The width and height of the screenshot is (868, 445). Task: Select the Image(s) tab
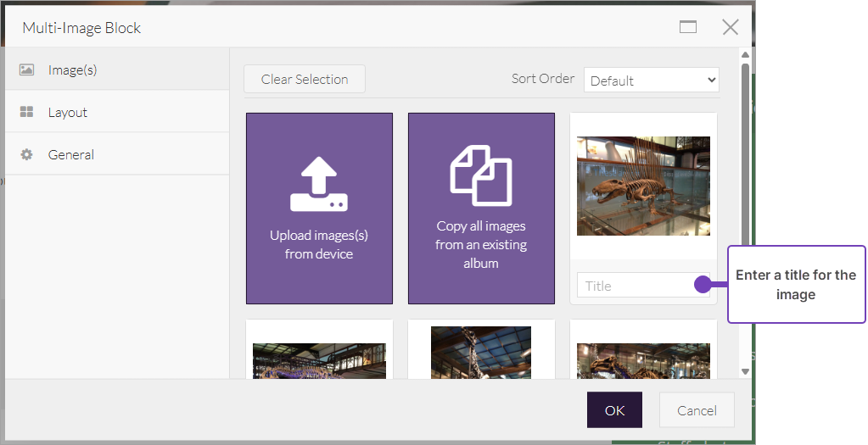click(72, 70)
